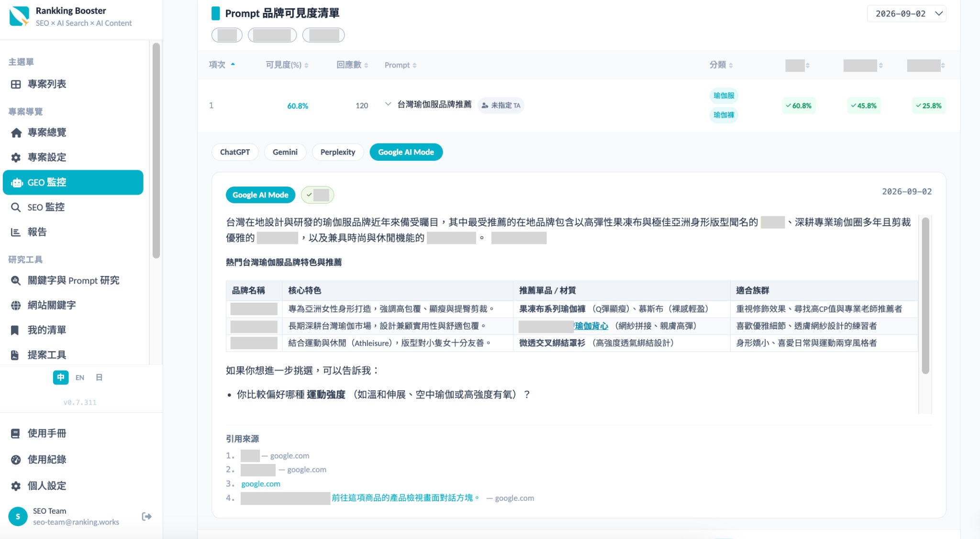
Task: Click the 25.8% visibility badge
Action: 929,106
